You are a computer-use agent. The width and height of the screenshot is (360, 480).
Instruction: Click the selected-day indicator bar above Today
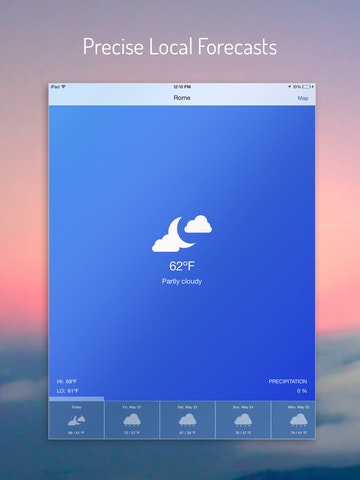pos(76,399)
